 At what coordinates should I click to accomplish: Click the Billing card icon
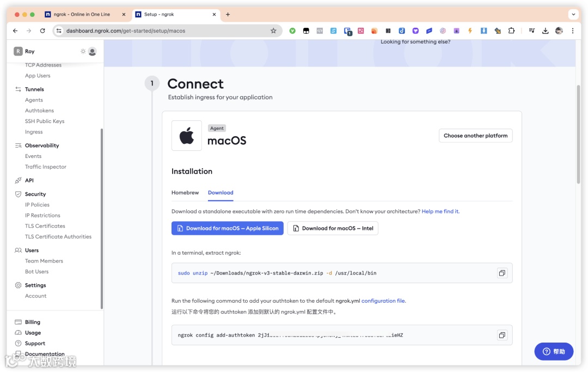19,322
